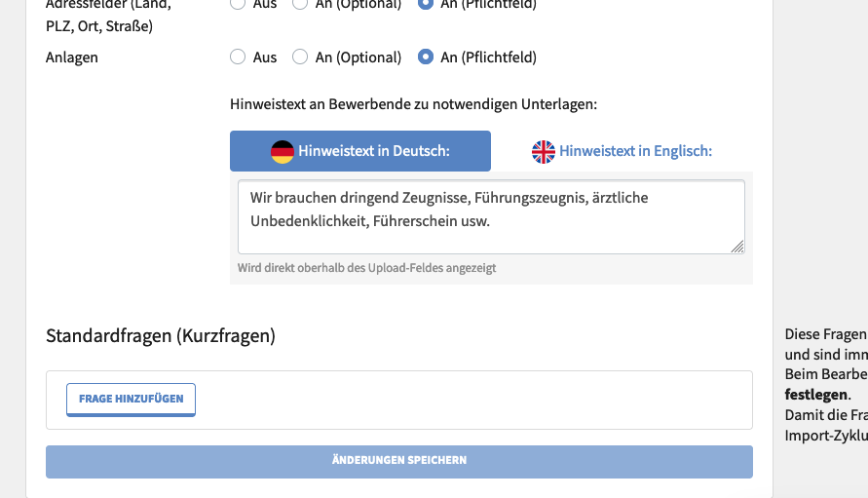Select An (Optional) for Adressfelder
The width and height of the screenshot is (868, 498).
[300, 5]
